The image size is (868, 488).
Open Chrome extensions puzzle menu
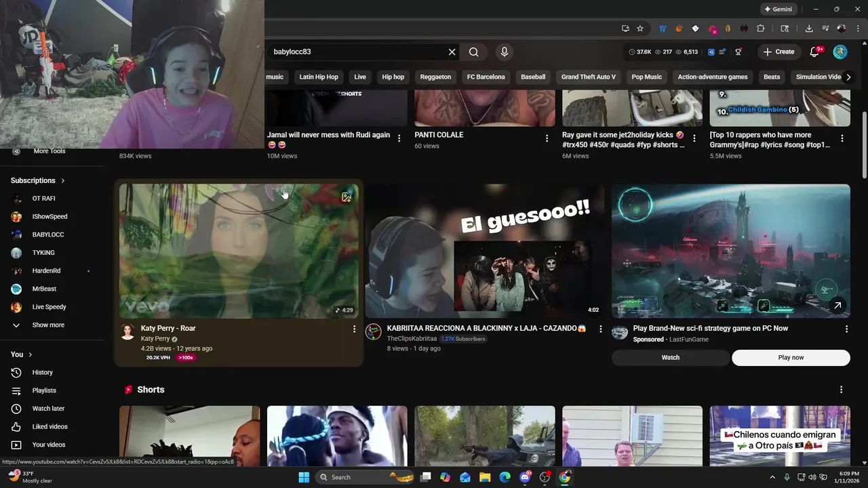pyautogui.click(x=761, y=28)
